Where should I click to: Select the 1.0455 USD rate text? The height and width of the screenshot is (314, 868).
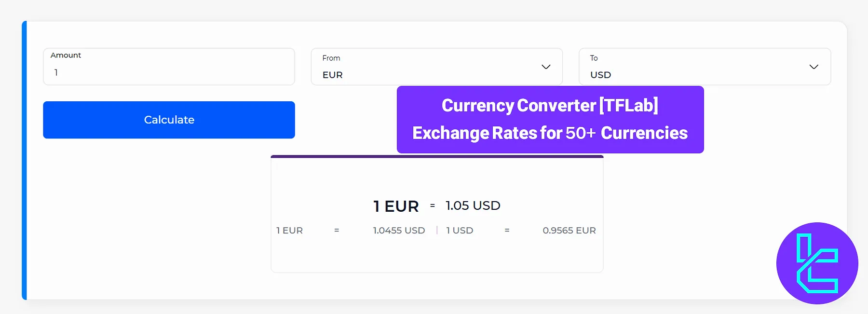click(399, 230)
